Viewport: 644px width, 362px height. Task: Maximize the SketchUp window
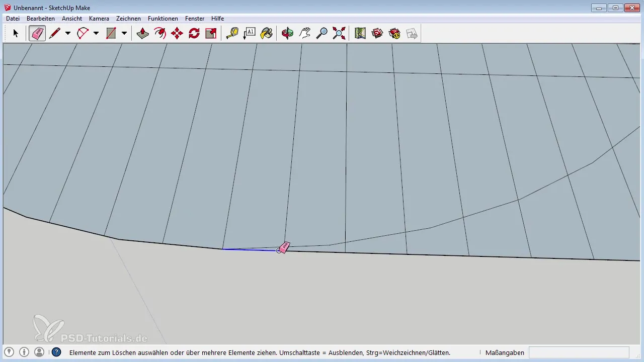click(x=615, y=8)
